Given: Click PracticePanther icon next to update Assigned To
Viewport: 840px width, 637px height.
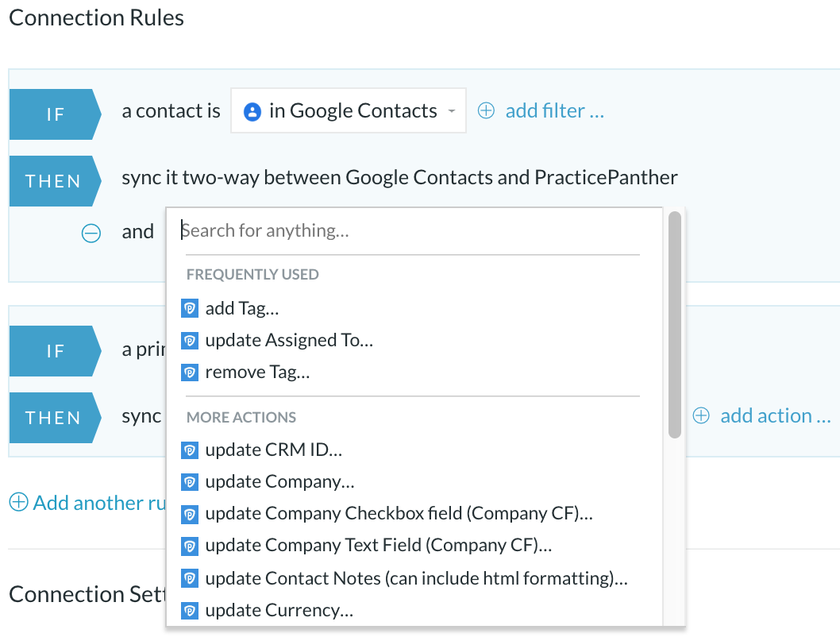Looking at the screenshot, I should point(190,340).
